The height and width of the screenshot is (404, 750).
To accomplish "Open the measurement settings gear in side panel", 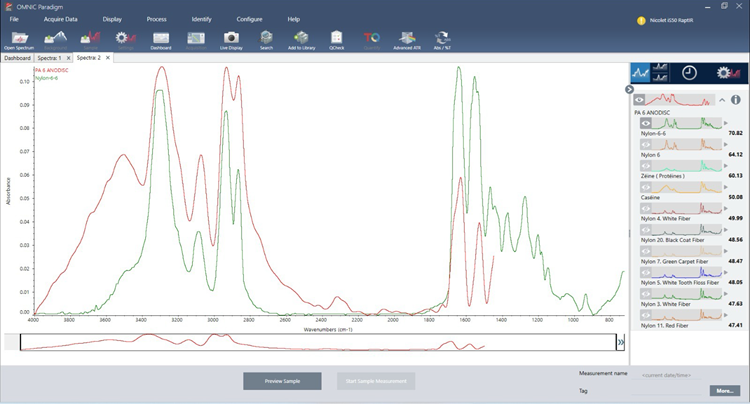I will coord(728,73).
